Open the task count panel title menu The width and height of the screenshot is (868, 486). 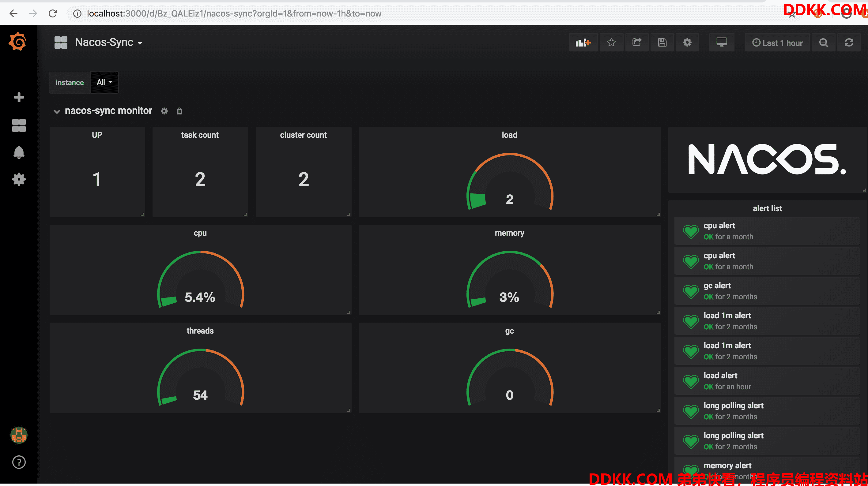[200, 135]
